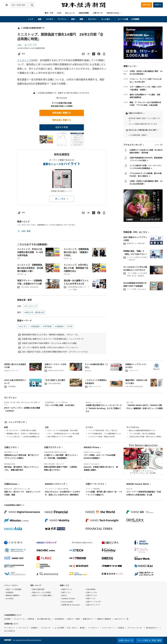Click the orange お申し込み button
Viewport: 167px width, 644px height.
(x=146, y=5)
